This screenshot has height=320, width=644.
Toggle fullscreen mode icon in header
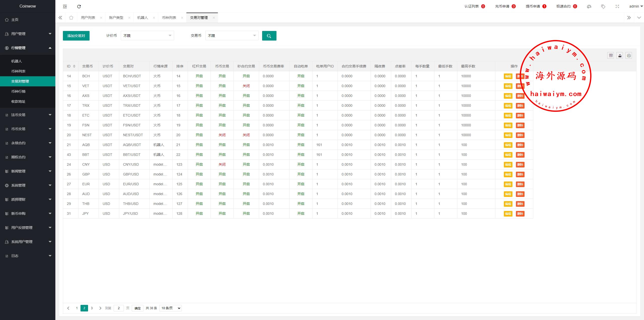617,7
